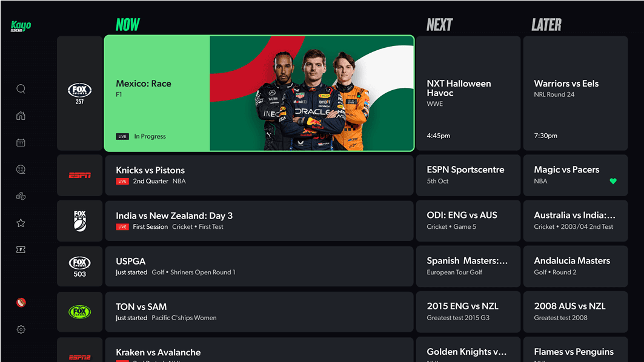Open search from the sidebar
Screen dimensions: 644x362
21,89
